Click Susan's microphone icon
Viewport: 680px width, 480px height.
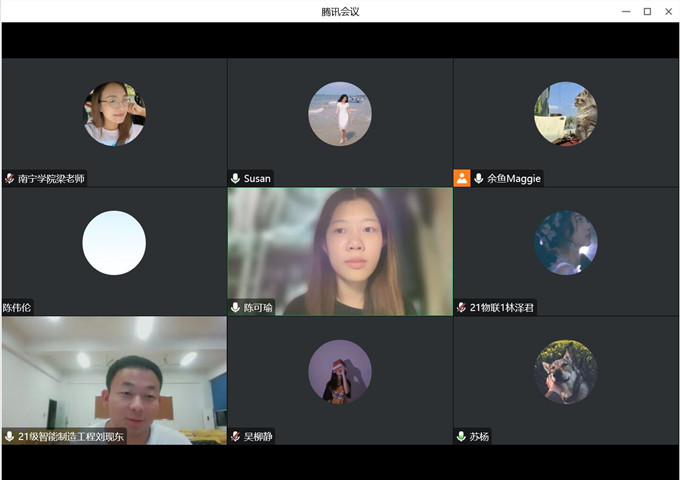pyautogui.click(x=236, y=179)
